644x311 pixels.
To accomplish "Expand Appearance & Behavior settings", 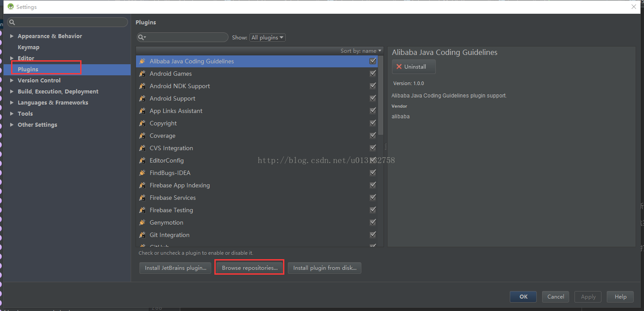I will (12, 36).
